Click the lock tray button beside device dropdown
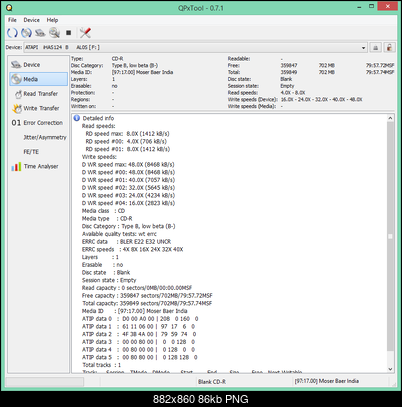Image resolution: width=402 pixels, height=407 pixels. click(389, 48)
